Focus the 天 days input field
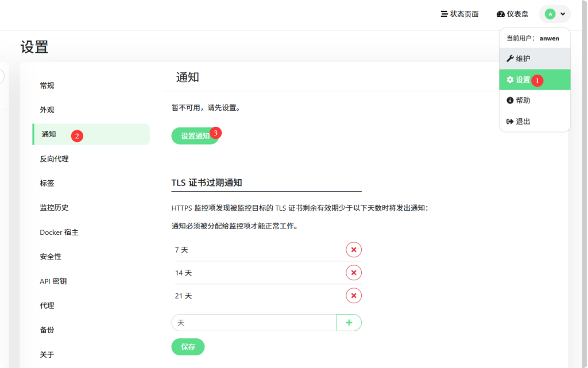This screenshot has height=368, width=588. pyautogui.click(x=254, y=323)
